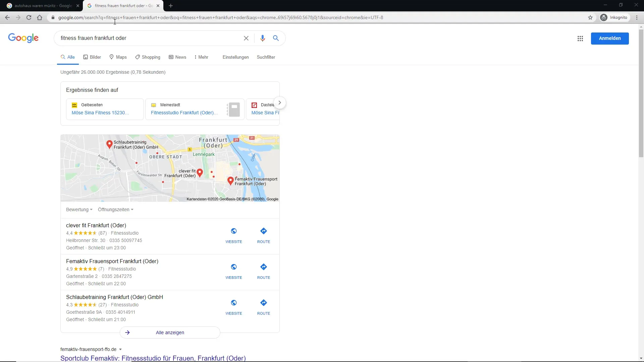Open Schlaubetraining website globe icon
The height and width of the screenshot is (362, 644).
pos(234,303)
